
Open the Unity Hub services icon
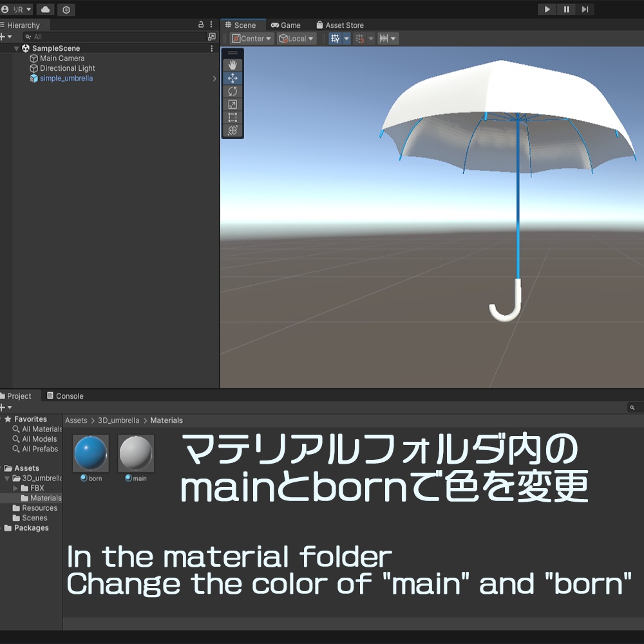click(x=66, y=10)
